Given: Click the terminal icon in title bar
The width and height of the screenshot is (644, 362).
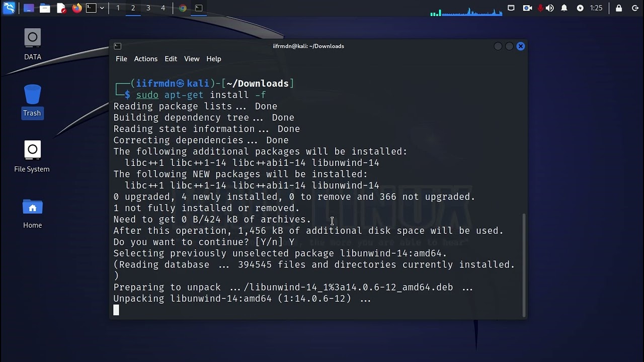Looking at the screenshot, I should (x=117, y=46).
